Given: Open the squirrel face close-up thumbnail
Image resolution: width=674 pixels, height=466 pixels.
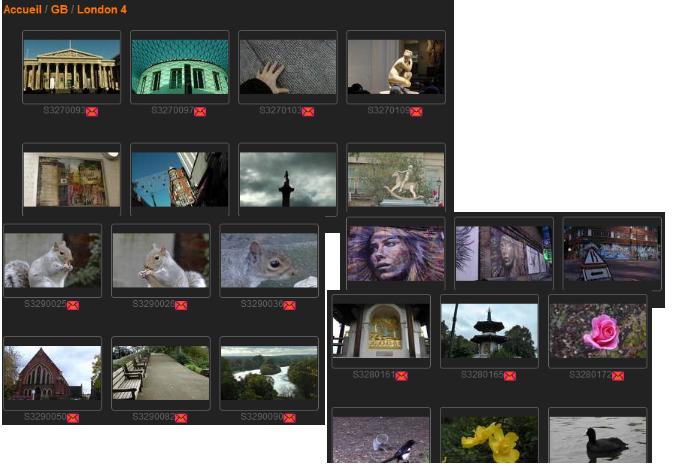Looking at the screenshot, I should click(x=269, y=261).
